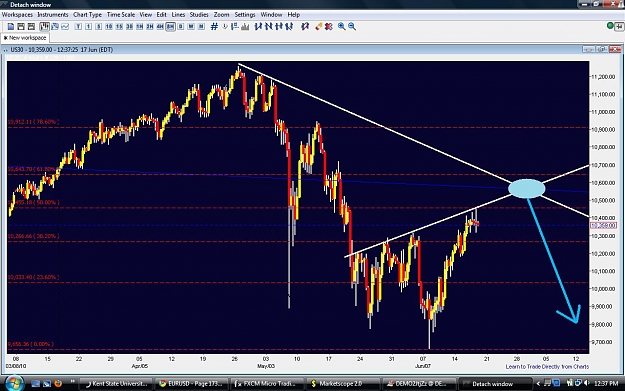The image size is (625, 391).
Task: Click the 12:37 PM taskbar clock
Action: click(606, 384)
